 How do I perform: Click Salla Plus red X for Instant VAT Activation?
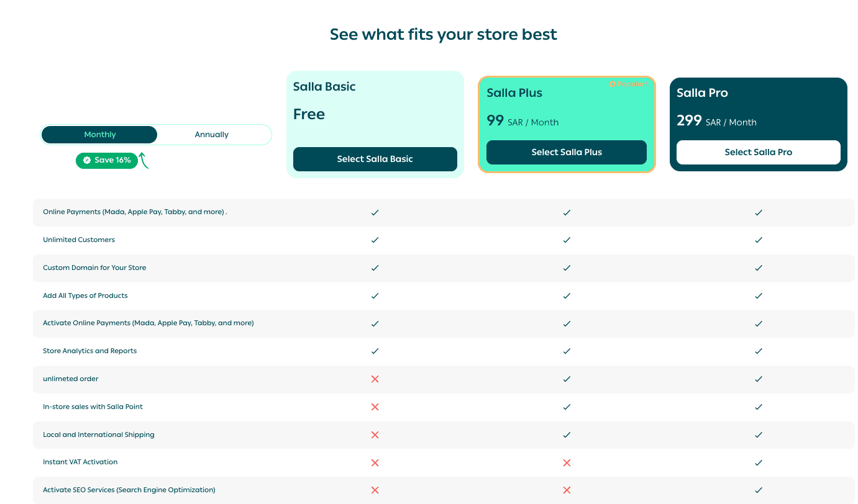point(567,462)
